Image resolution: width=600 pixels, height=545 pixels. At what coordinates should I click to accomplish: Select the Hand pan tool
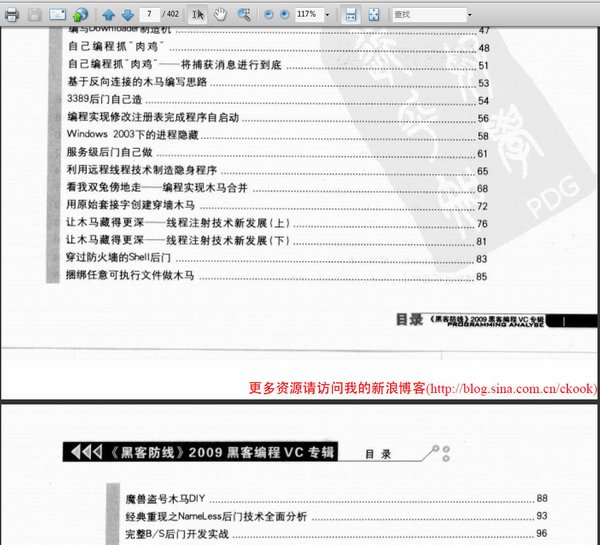[220, 15]
